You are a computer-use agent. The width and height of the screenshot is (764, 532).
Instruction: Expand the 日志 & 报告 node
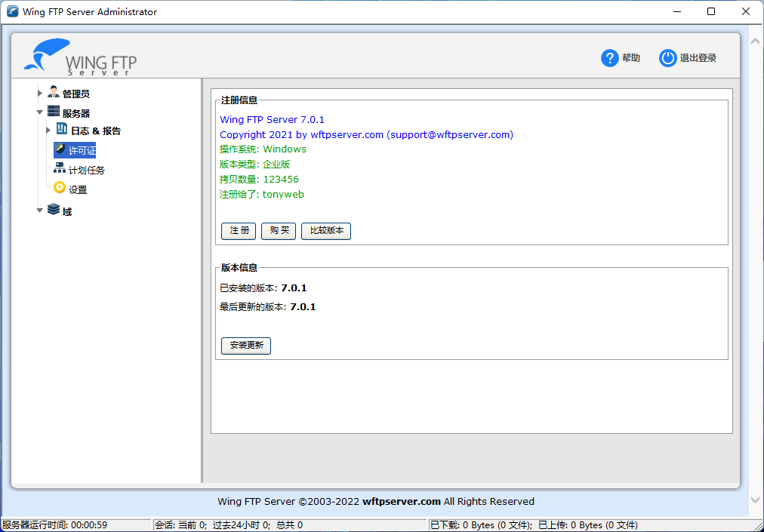point(48,129)
